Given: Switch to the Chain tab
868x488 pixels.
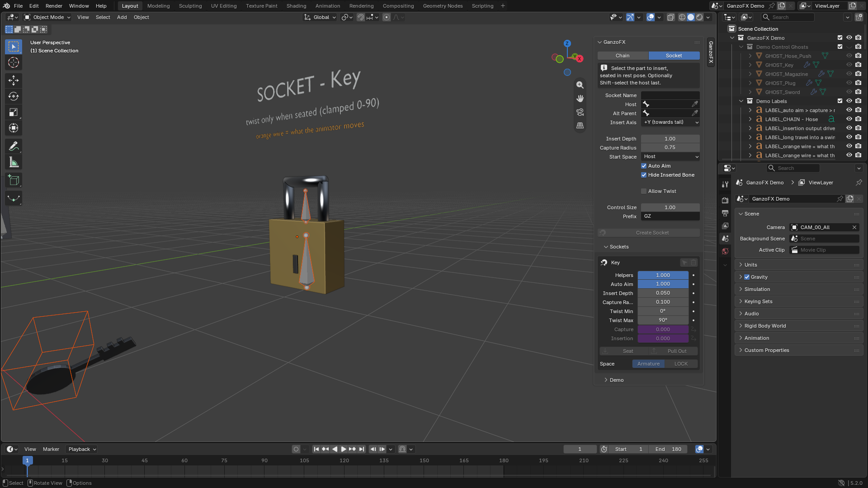Looking at the screenshot, I should (x=623, y=56).
